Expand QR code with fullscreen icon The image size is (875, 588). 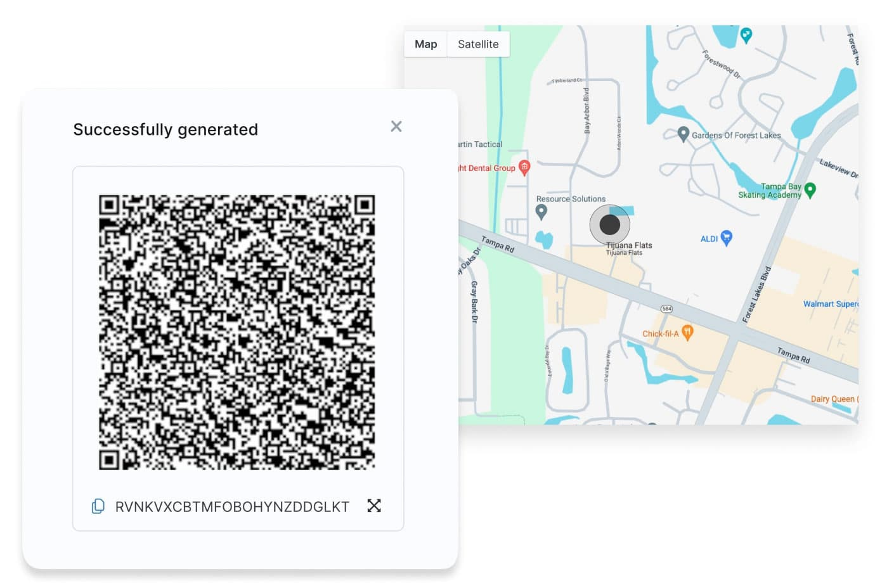pos(374,506)
